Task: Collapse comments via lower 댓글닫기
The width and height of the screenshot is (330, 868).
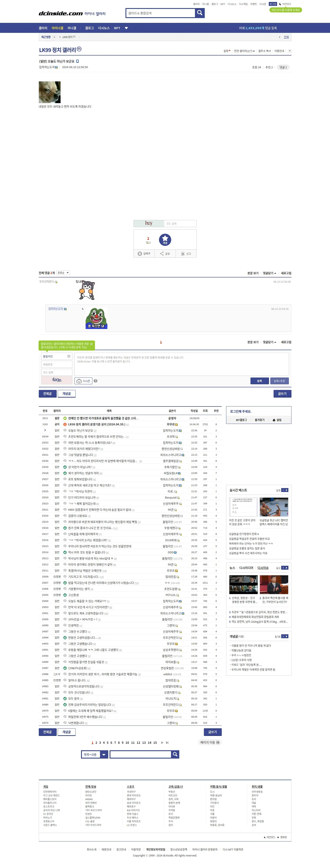Action: (269, 342)
